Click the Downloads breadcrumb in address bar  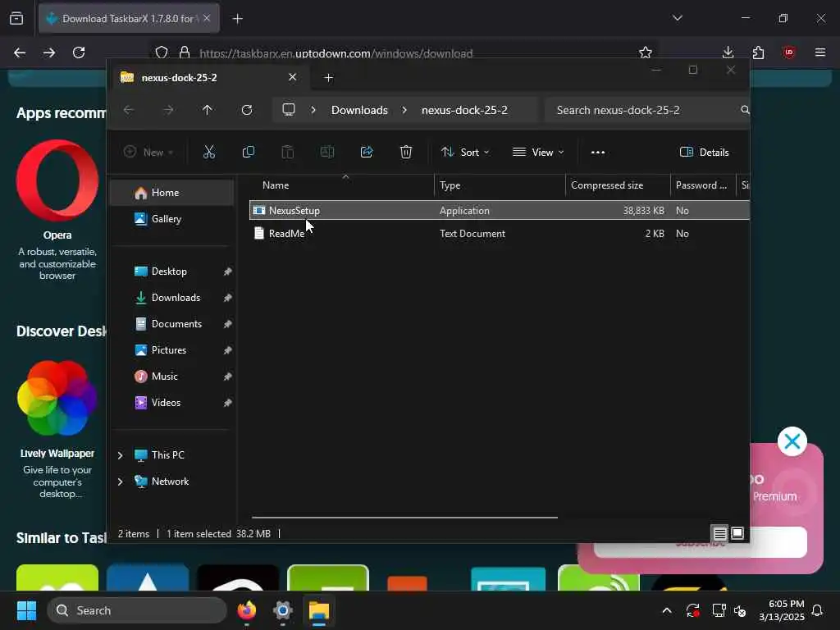[359, 110]
